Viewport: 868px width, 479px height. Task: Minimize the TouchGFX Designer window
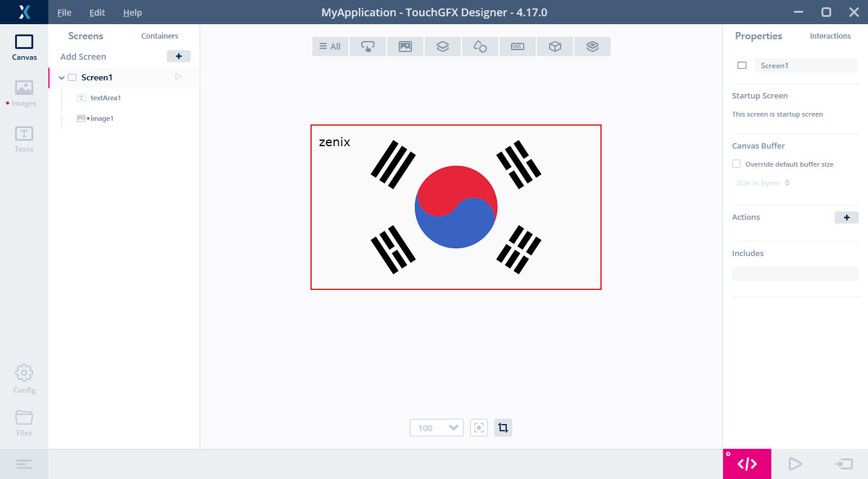pyautogui.click(x=799, y=12)
